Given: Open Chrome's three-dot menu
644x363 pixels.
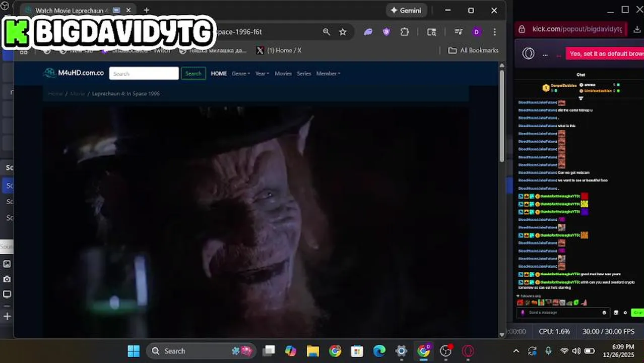Looking at the screenshot, I should 495,32.
